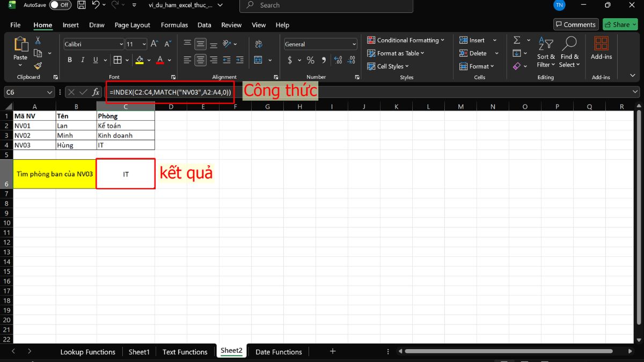Viewport: 644px width, 362px height.
Task: Click the Share button
Action: coord(620,25)
